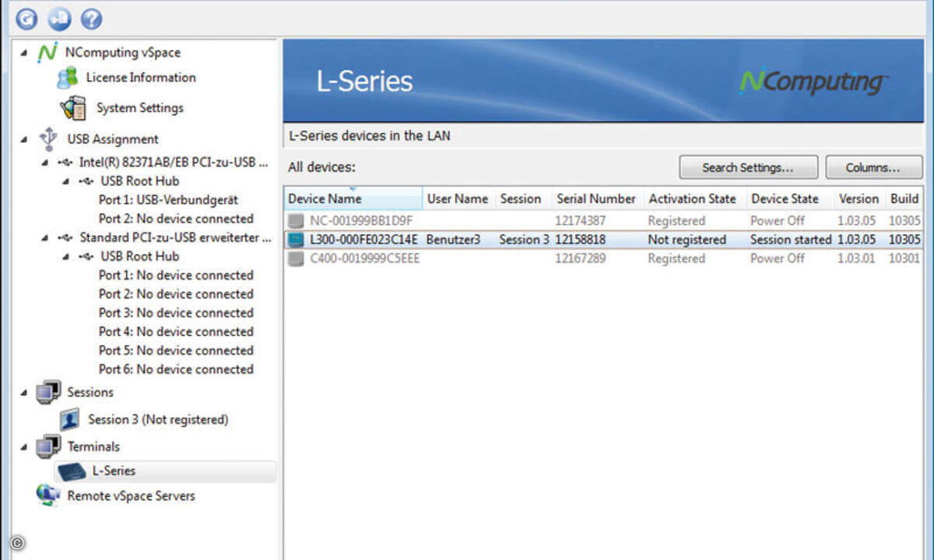Viewport: 934px width, 560px height.
Task: Select device row C400-0019999C5EEE
Action: (x=603, y=258)
